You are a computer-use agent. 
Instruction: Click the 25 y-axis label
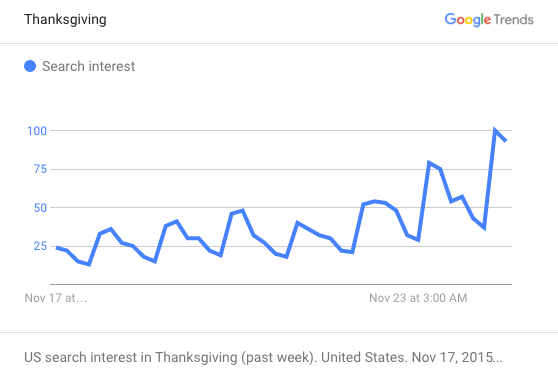pos(40,246)
